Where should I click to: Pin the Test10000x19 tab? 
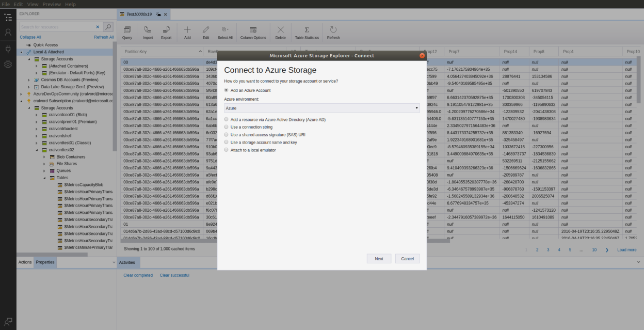pyautogui.click(x=158, y=14)
